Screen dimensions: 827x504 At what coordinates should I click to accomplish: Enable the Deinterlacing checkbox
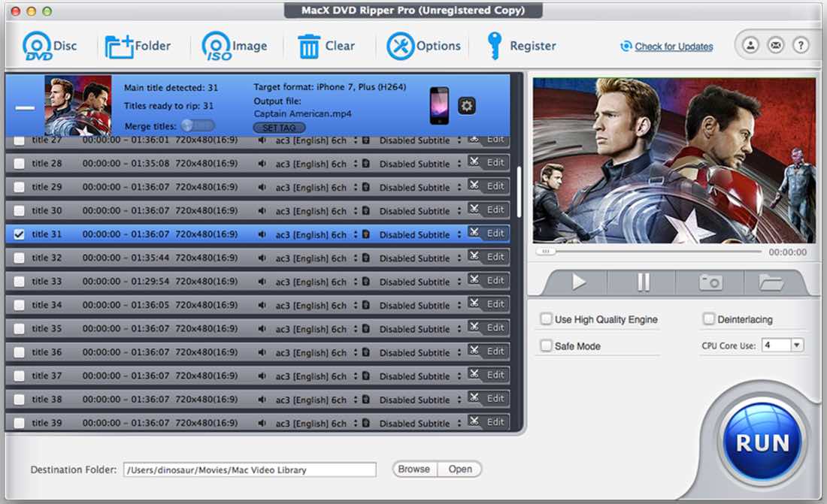point(708,319)
